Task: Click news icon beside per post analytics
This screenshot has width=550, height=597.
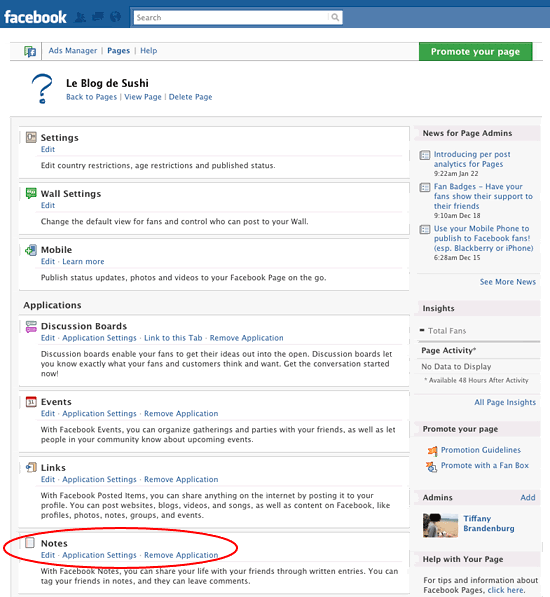Action: tap(425, 155)
